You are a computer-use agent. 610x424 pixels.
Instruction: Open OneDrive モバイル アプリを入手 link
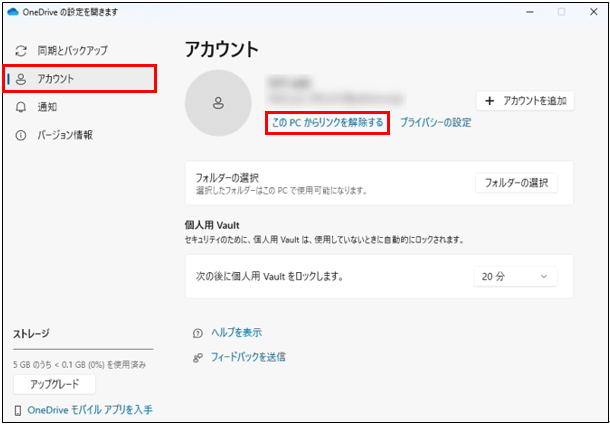(90, 410)
